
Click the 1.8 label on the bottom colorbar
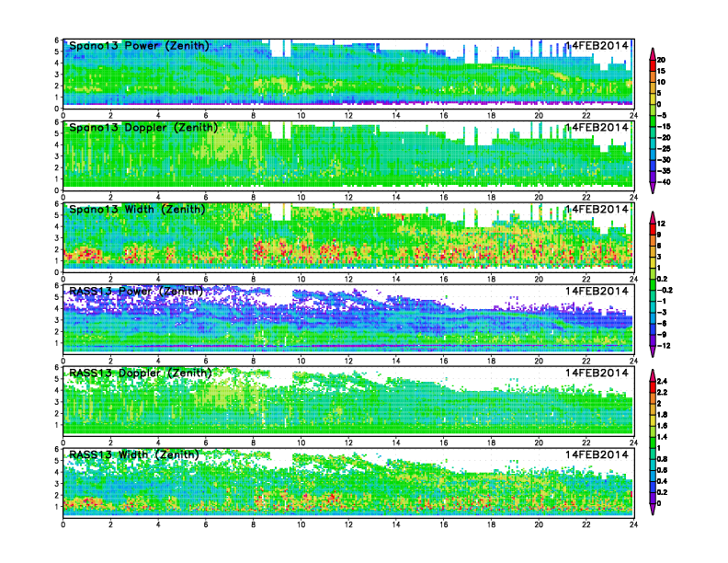pos(662,414)
